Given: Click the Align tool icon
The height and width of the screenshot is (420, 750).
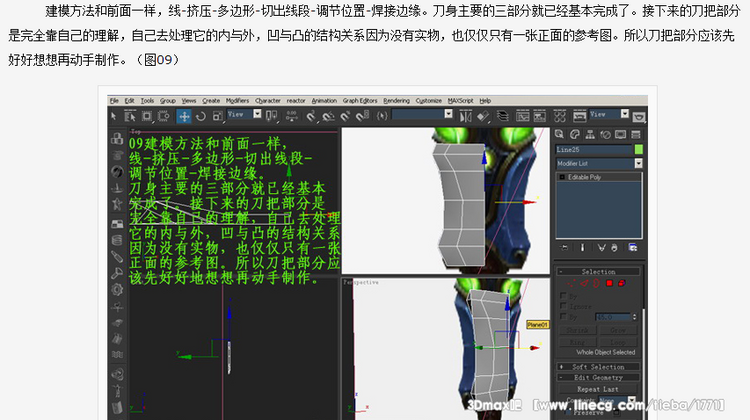Looking at the screenshot, I should (x=483, y=116).
